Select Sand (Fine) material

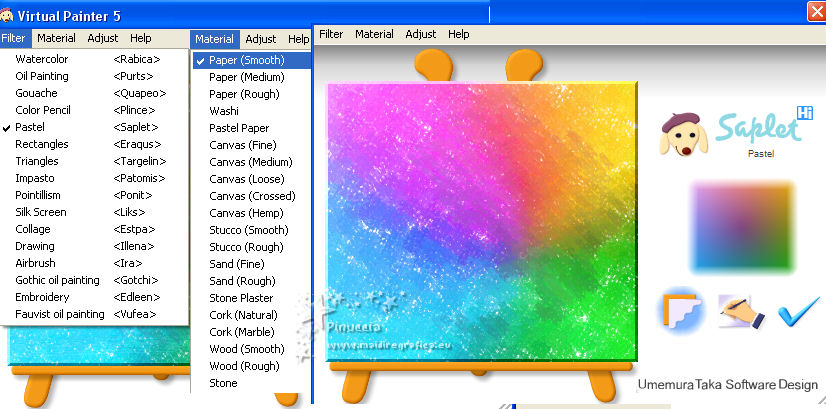pyautogui.click(x=251, y=264)
